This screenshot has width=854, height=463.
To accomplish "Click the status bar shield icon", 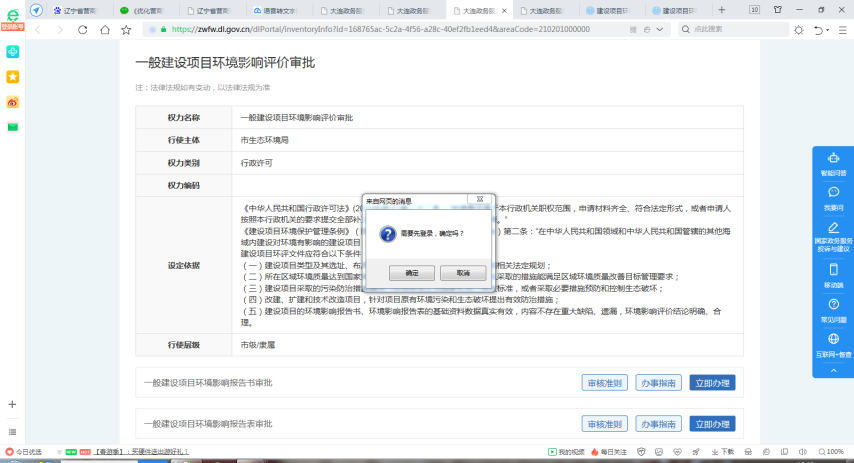I will (641, 452).
